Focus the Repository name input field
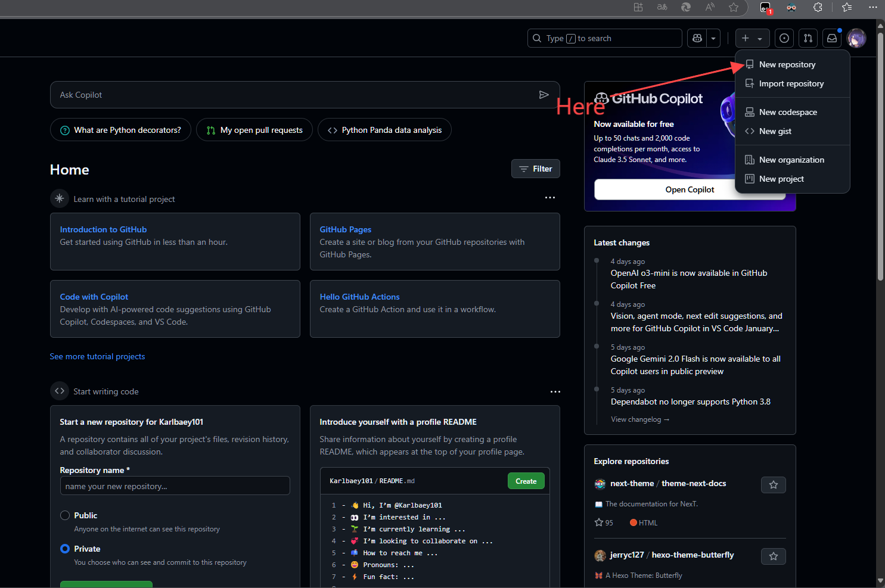The width and height of the screenshot is (885, 588). tap(175, 486)
